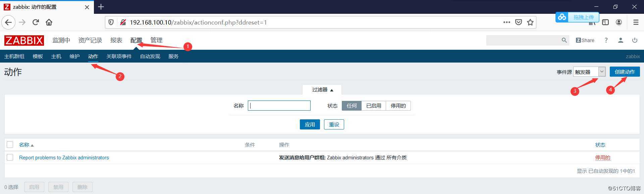Sort by the 名称 column header
644x194 pixels.
point(26,145)
